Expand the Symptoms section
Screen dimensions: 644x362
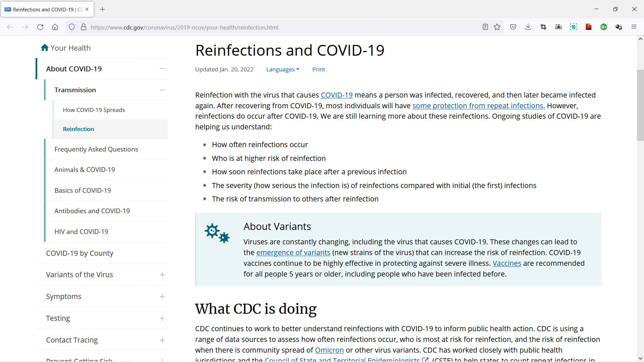click(162, 297)
